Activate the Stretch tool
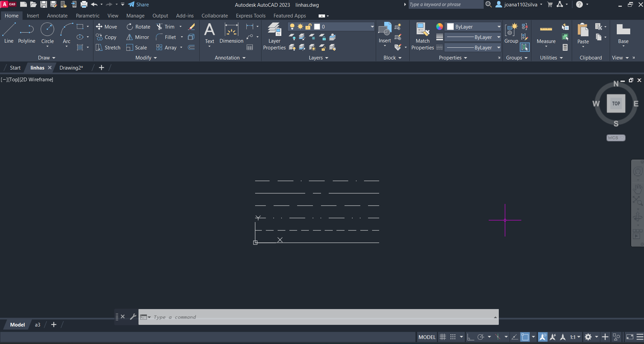 [x=108, y=47]
